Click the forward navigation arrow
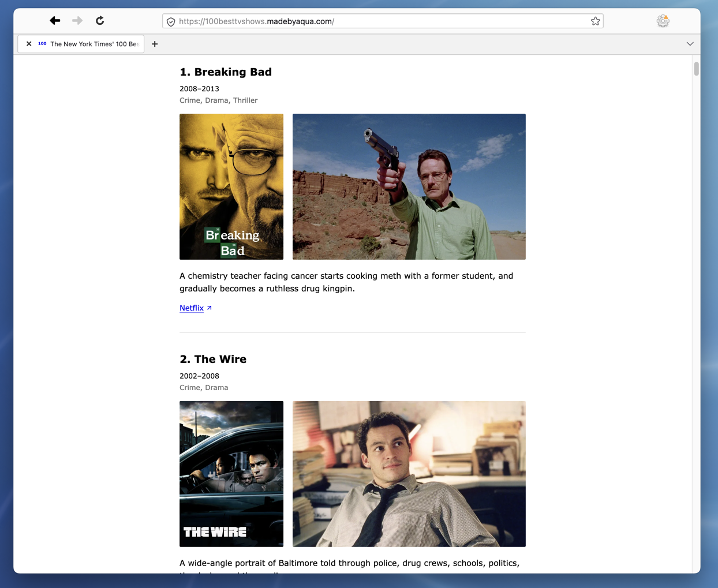This screenshot has width=718, height=588. point(77,21)
